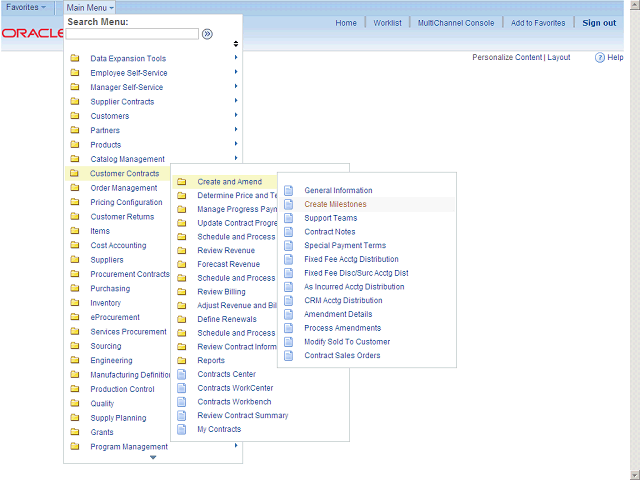Click the document icon beside Contract Sales Orders
The image size is (640, 480).
coord(289,355)
